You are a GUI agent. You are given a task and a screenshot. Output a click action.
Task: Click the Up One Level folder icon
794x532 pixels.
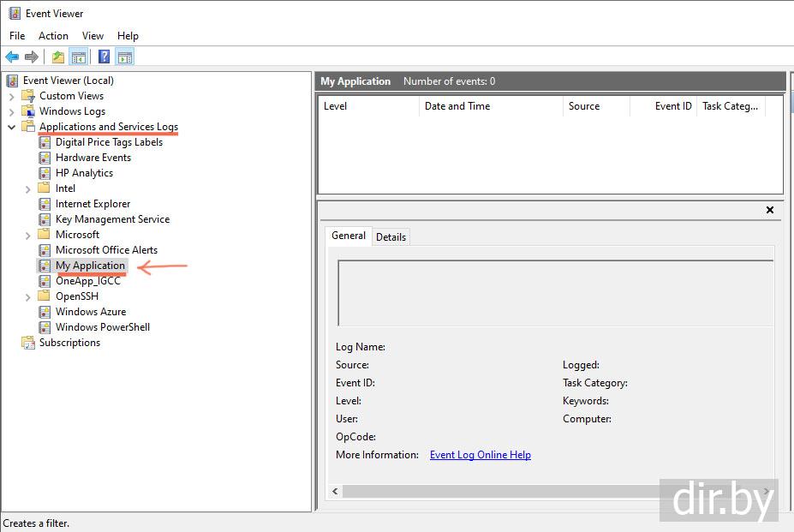tap(57, 57)
